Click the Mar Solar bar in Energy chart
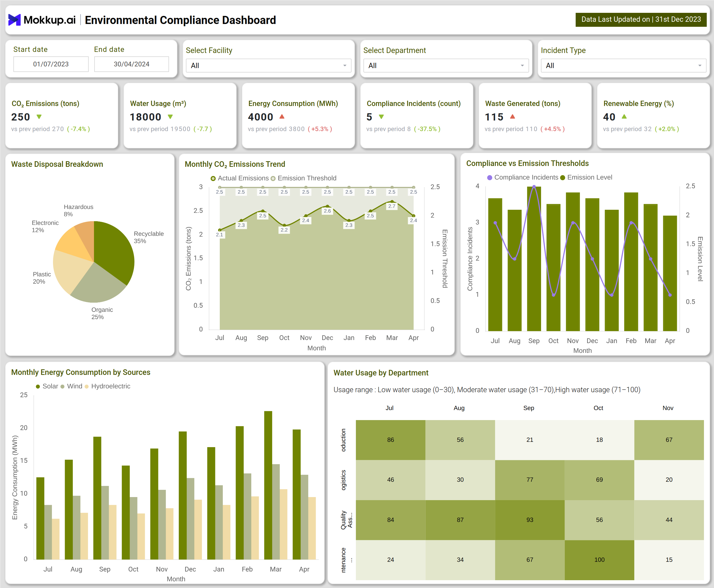The image size is (714, 588). [x=268, y=485]
